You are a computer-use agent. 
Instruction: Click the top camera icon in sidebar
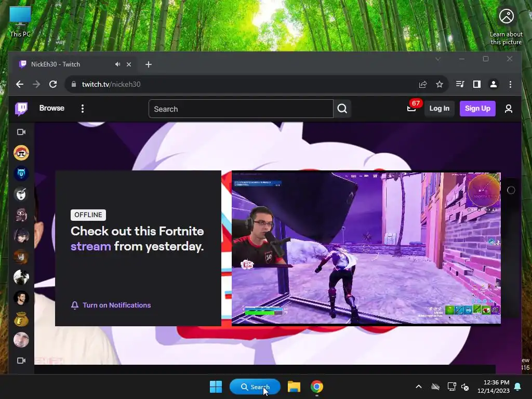tap(21, 132)
